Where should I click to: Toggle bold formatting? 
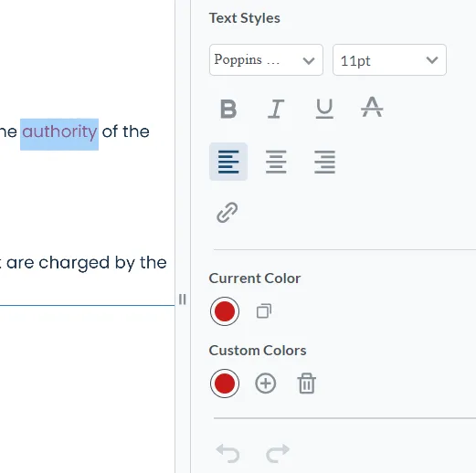click(x=228, y=109)
